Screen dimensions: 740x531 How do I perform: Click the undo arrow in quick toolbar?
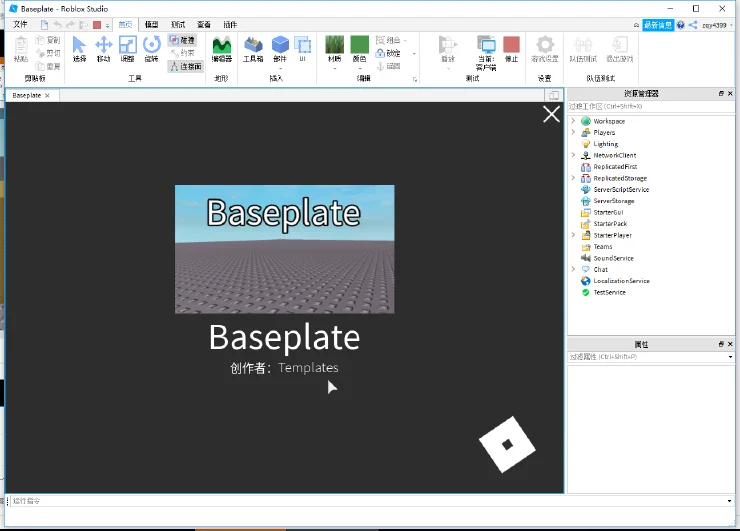point(58,25)
